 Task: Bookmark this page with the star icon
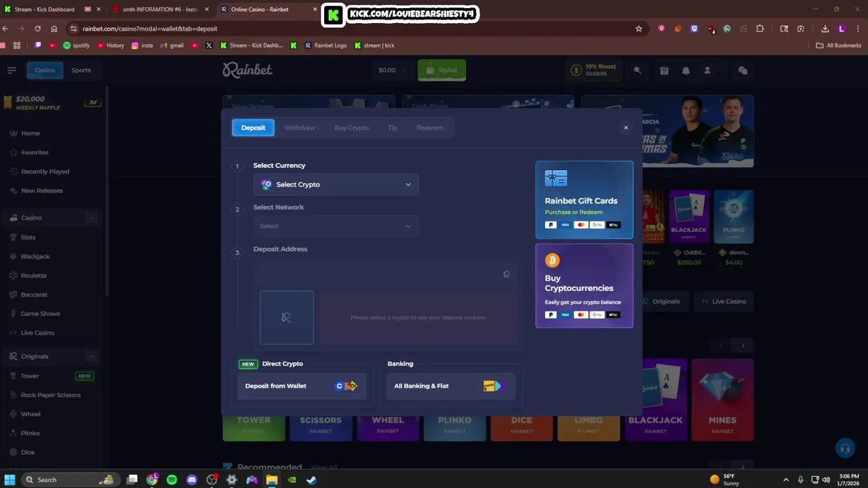click(639, 28)
